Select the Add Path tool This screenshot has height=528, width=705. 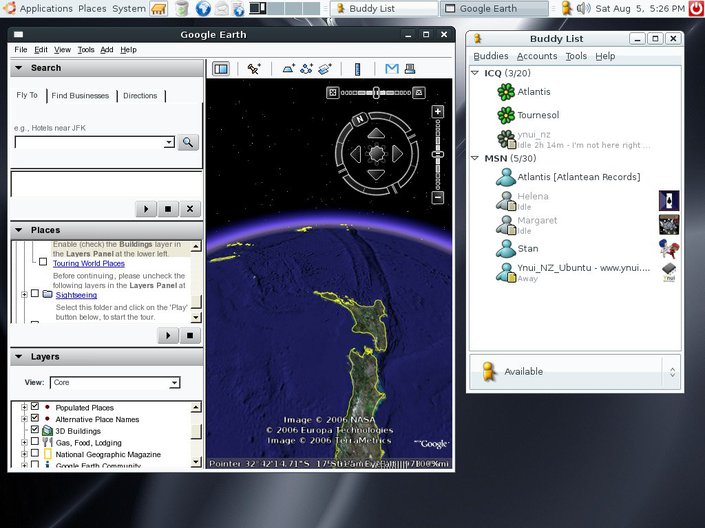pos(307,69)
